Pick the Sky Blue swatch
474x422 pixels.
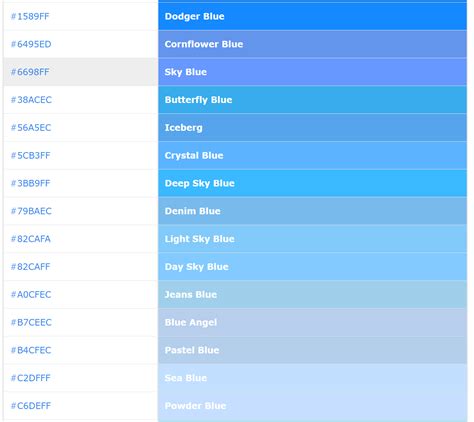[x=312, y=72]
